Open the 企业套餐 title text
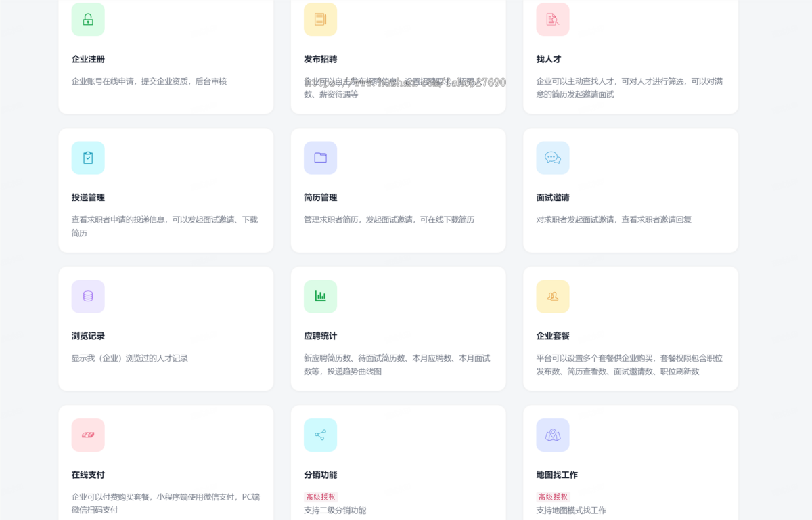This screenshot has height=520, width=812. 553,336
